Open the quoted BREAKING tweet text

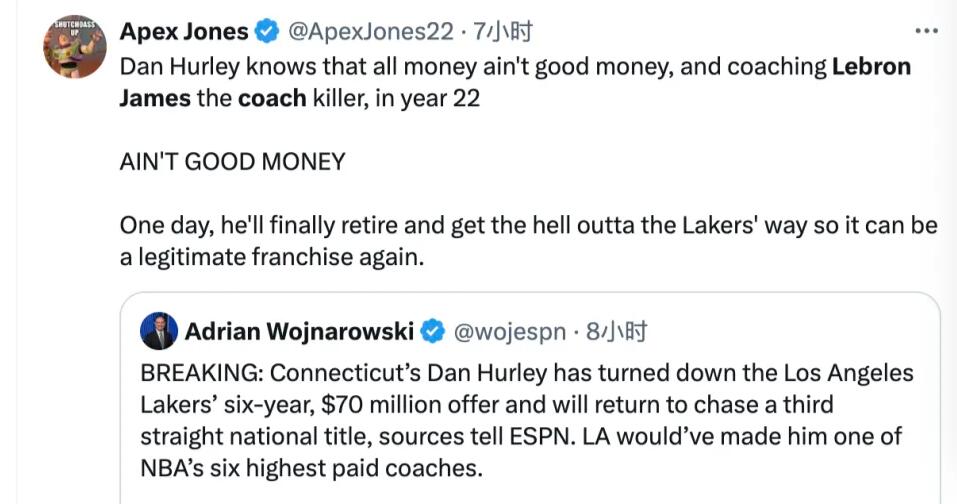527,420
